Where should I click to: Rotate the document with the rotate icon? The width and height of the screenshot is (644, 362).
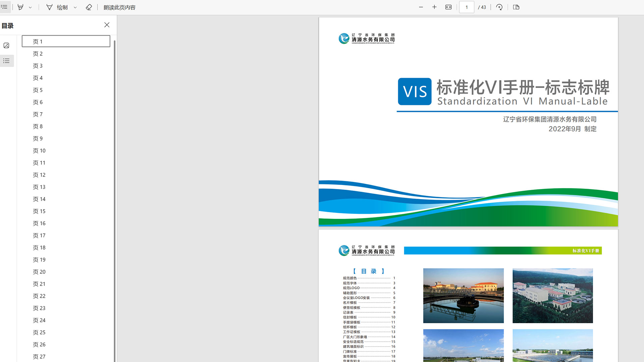499,7
